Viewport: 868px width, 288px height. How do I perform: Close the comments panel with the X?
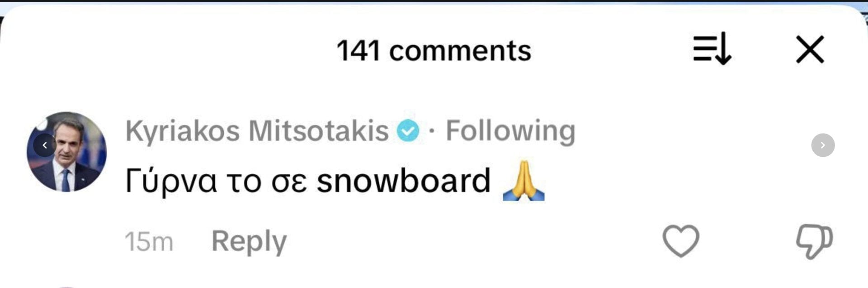(x=810, y=49)
